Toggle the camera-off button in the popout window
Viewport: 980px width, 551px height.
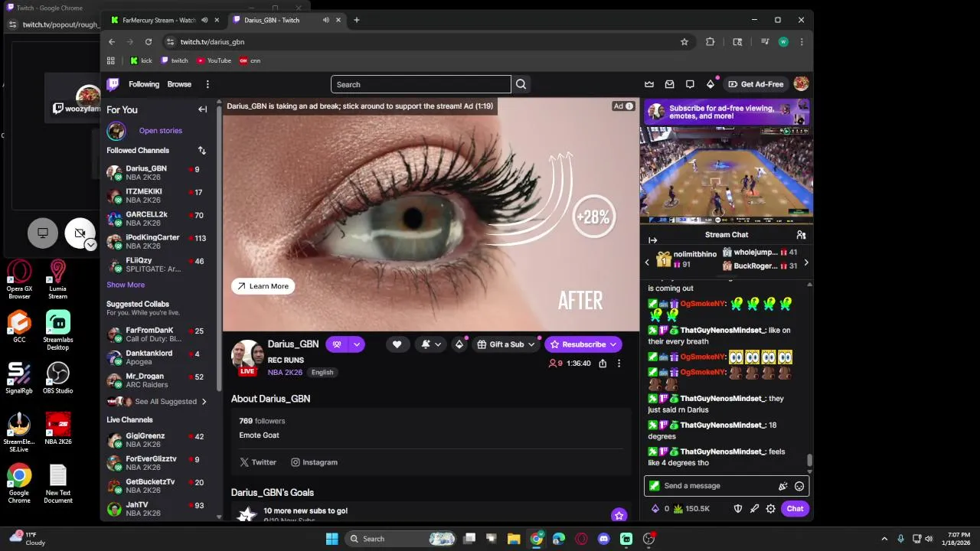80,233
